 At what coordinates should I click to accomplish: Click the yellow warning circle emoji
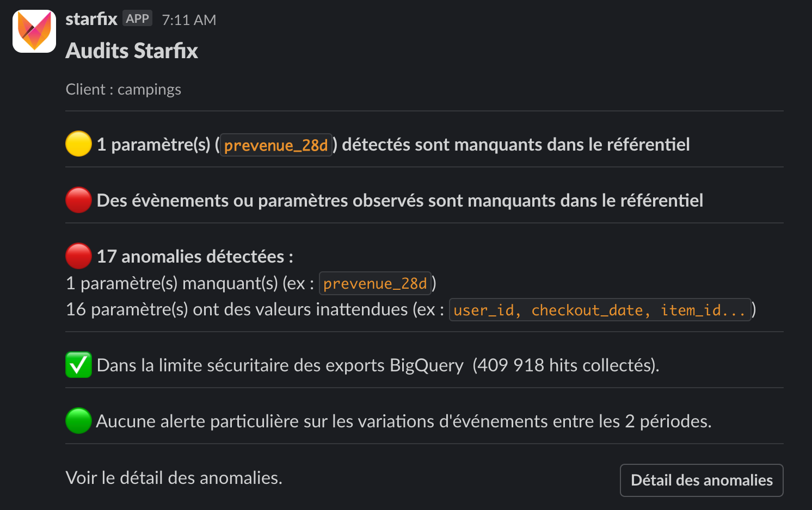coord(78,144)
